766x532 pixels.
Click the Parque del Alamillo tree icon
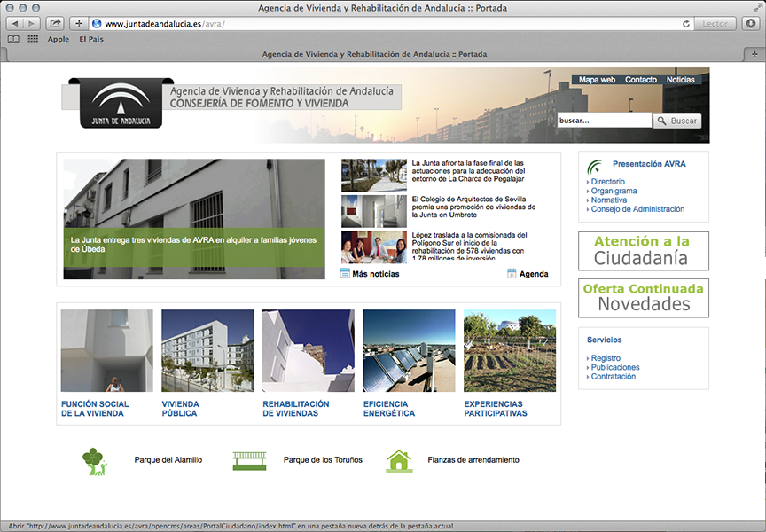coord(94,461)
